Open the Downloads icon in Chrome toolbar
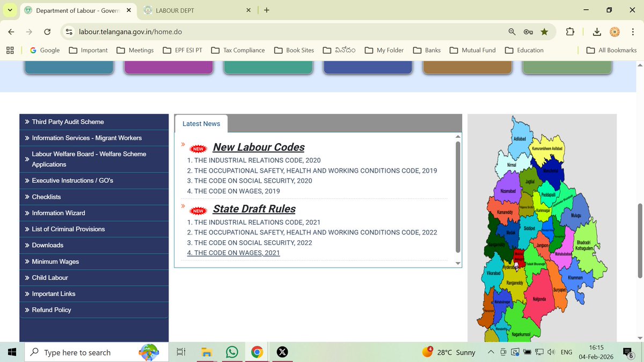This screenshot has width=644, height=362. [x=597, y=32]
